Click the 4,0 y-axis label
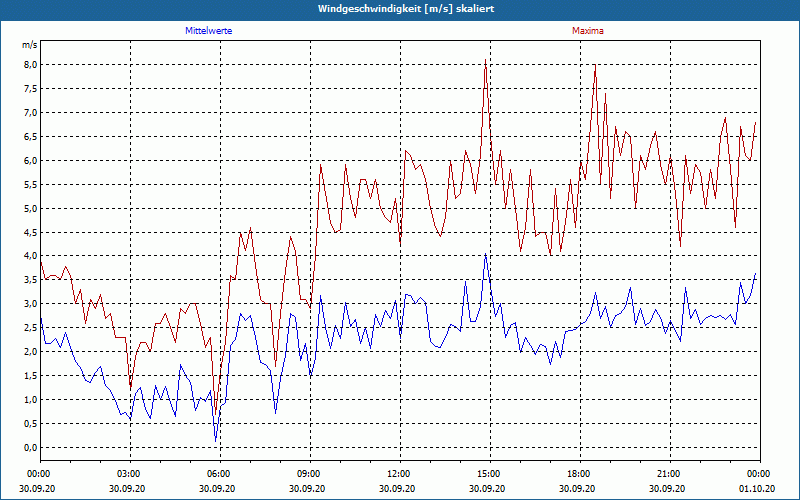This screenshot has width=800, height=500. coord(29,256)
